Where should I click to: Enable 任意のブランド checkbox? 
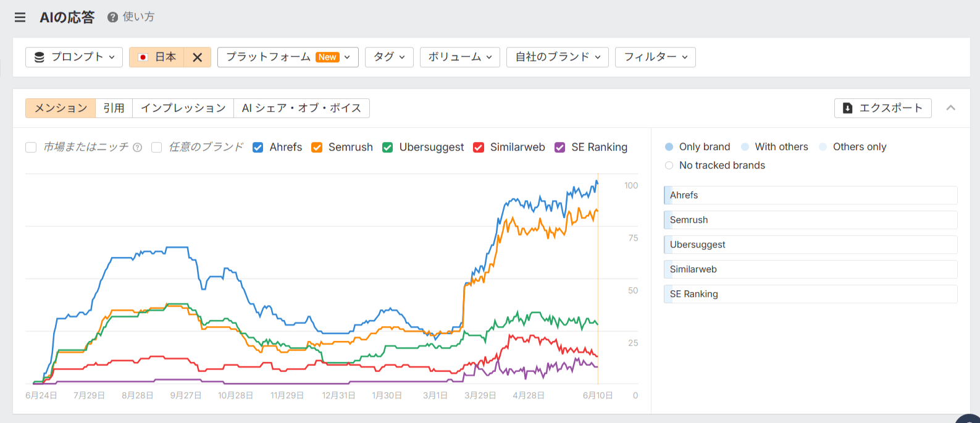pos(157,147)
